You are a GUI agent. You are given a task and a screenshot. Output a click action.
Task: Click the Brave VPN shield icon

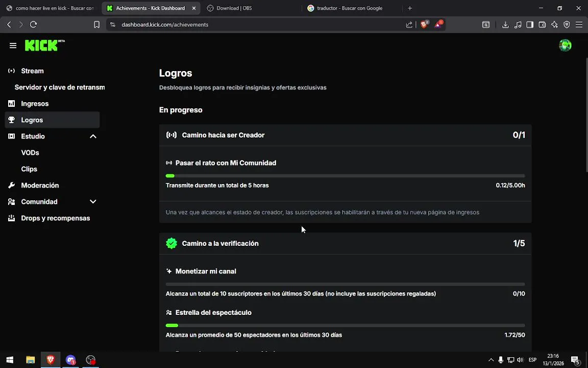pyautogui.click(x=567, y=25)
